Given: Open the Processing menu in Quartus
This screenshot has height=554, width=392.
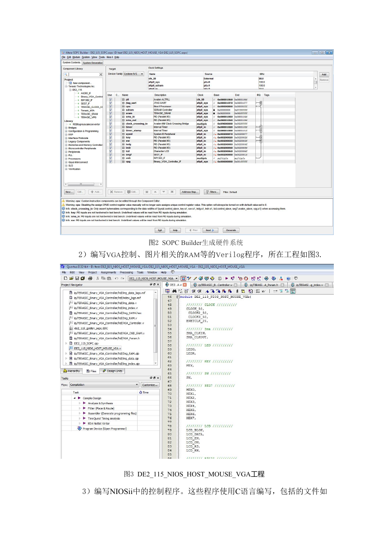Looking at the screenshot, I should click(x=126, y=272).
